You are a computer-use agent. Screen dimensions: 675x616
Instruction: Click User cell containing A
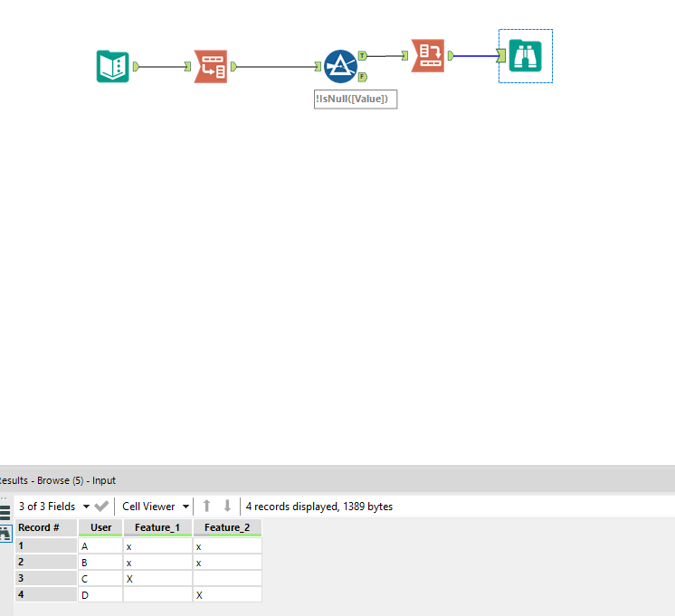pos(100,545)
